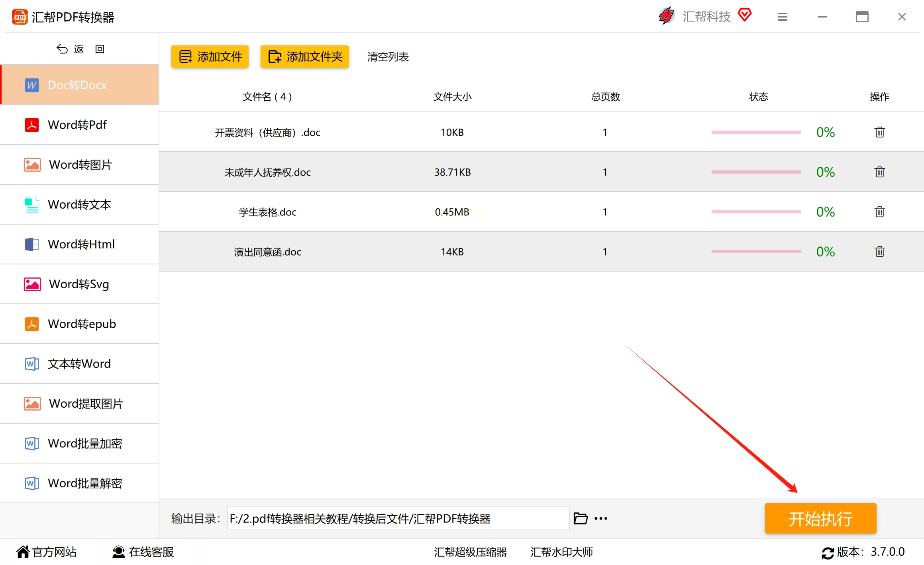Screen dimensions: 924x565
Task: Open the output folder icon
Action: coord(580,518)
